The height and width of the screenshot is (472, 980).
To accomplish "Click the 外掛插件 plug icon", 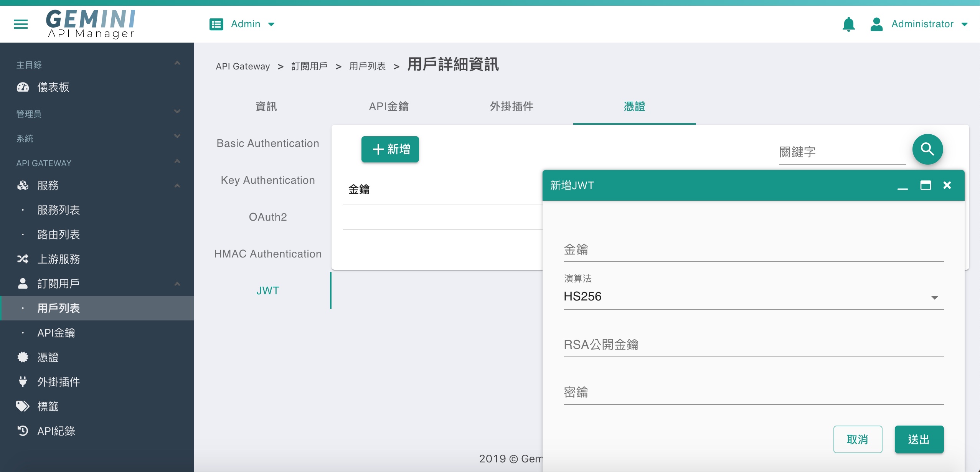I will [x=23, y=382].
